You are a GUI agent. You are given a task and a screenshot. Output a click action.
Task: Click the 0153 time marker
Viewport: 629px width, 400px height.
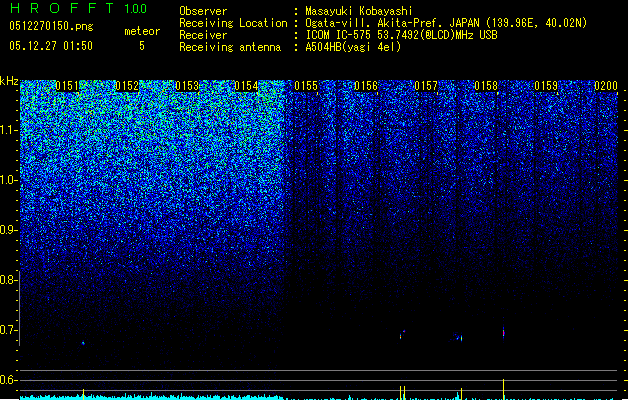pyautogui.click(x=187, y=86)
